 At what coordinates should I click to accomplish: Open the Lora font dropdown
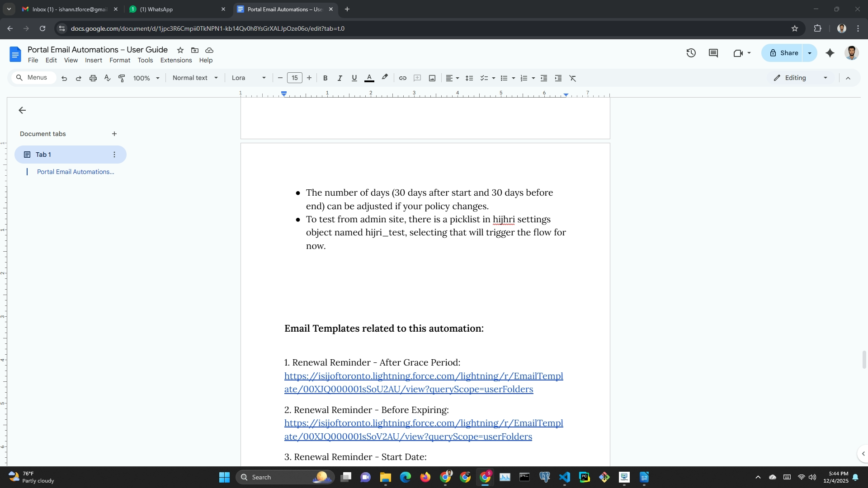249,78
